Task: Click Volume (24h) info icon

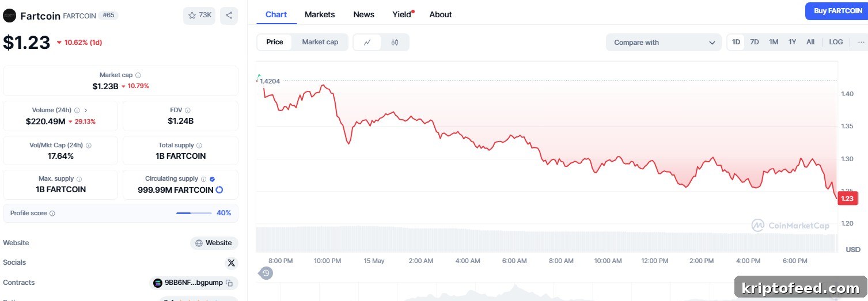Action: [77, 110]
